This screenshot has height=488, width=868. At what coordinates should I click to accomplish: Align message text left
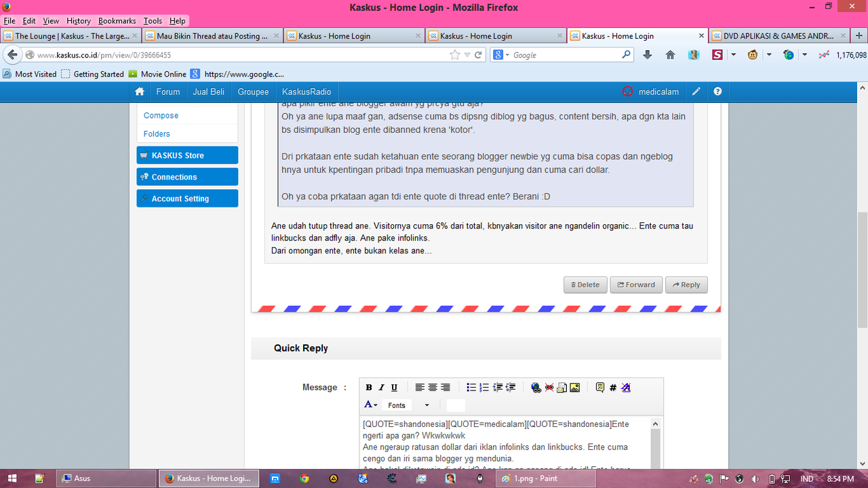click(x=420, y=388)
